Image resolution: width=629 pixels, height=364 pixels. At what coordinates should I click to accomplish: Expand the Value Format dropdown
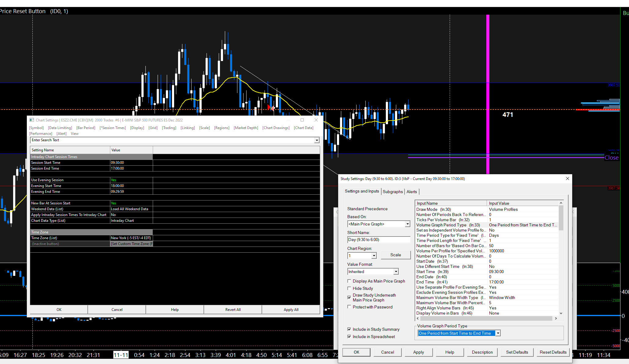pyautogui.click(x=396, y=272)
